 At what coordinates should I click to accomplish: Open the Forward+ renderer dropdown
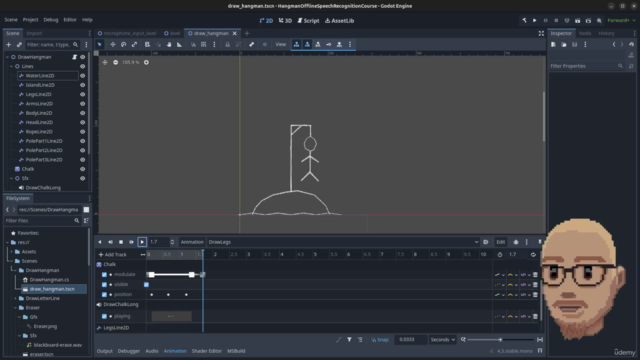click(621, 20)
